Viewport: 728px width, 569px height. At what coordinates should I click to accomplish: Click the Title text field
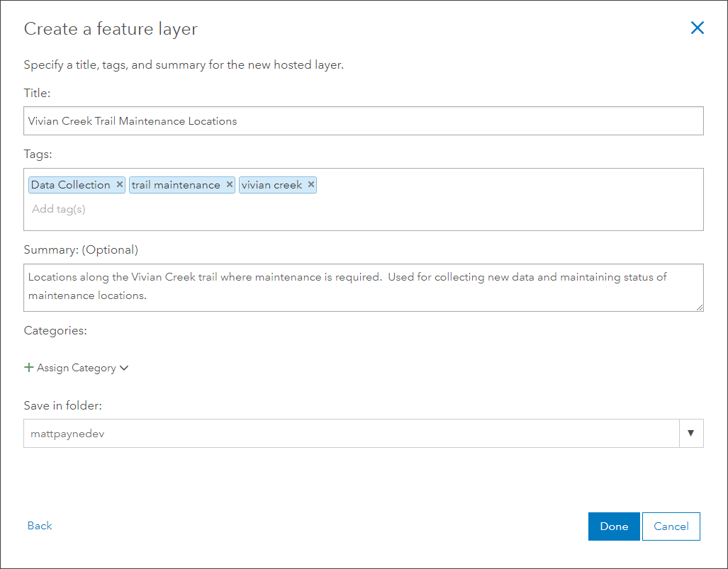pyautogui.click(x=363, y=121)
